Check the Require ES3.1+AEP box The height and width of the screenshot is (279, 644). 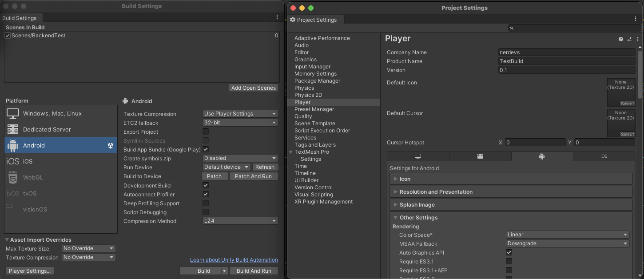tap(509, 270)
